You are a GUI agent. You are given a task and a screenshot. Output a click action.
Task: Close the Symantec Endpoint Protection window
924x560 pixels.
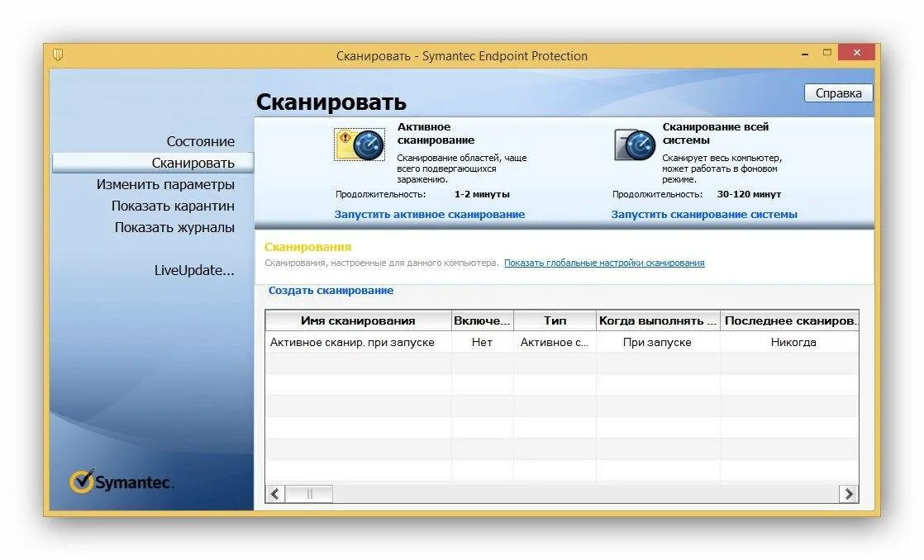click(857, 52)
